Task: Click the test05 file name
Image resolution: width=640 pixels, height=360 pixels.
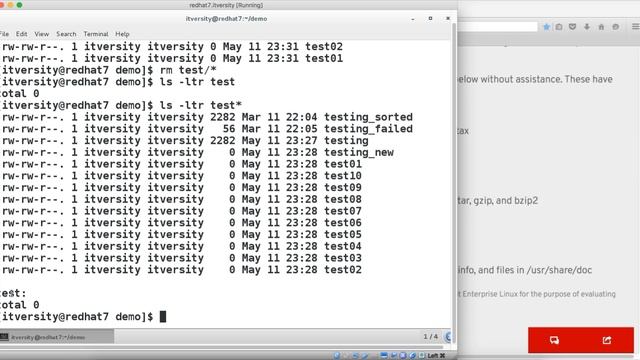Action: [x=343, y=235]
